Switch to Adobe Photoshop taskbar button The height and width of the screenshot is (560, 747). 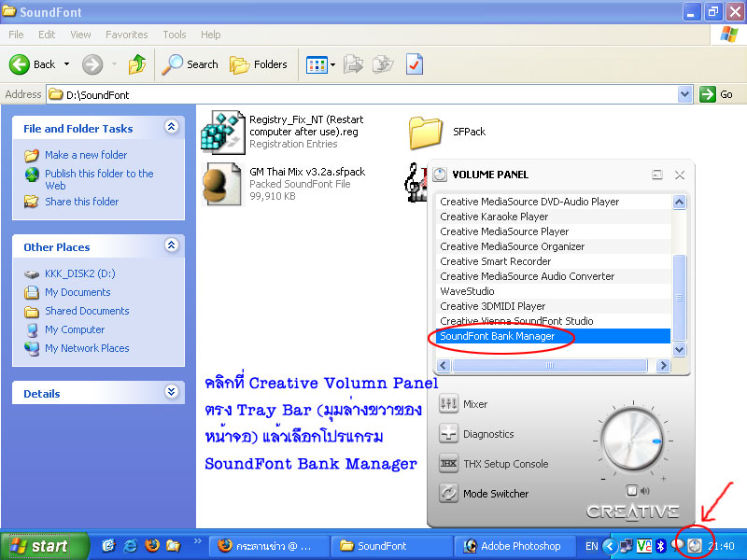tap(515, 546)
